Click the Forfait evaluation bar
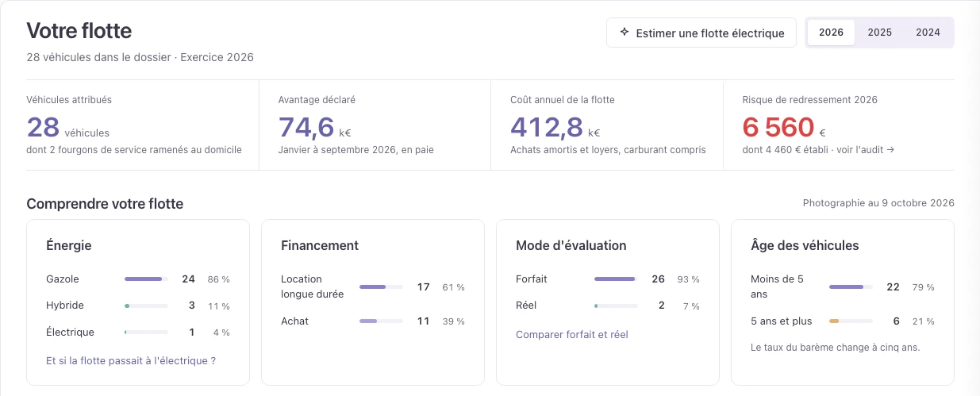Viewport: 980px width, 396px height. coord(616,279)
